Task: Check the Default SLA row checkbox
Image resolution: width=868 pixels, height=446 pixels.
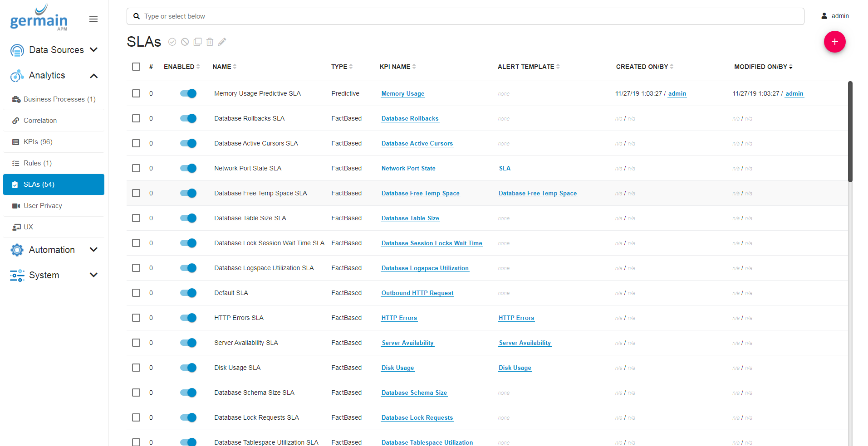Action: 136,293
